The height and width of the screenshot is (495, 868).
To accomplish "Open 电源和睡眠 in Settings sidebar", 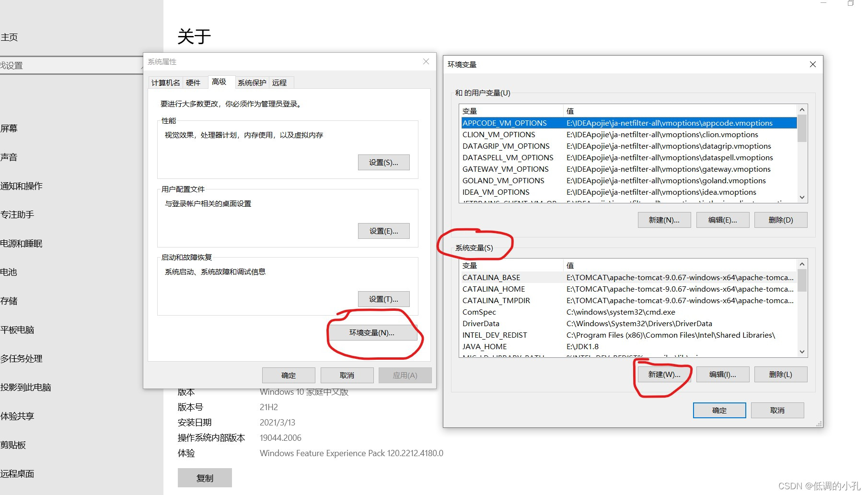I will [22, 243].
